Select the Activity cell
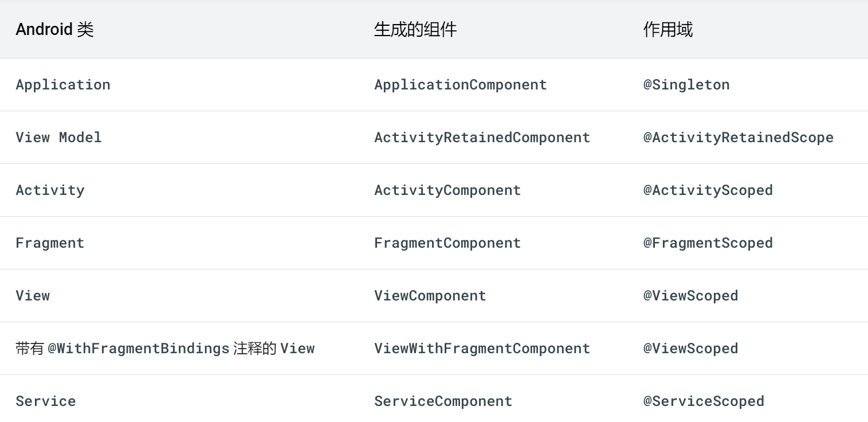 click(x=50, y=190)
